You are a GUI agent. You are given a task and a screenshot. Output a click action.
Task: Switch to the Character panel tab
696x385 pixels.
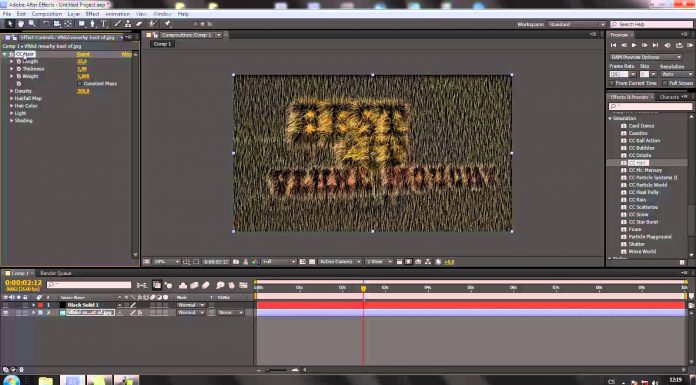[x=669, y=97]
